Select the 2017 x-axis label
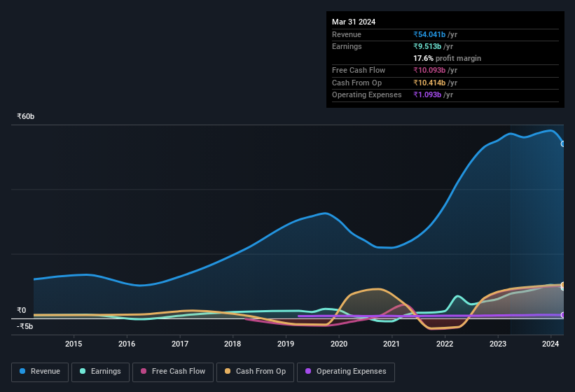This screenshot has width=575, height=392. [x=180, y=344]
